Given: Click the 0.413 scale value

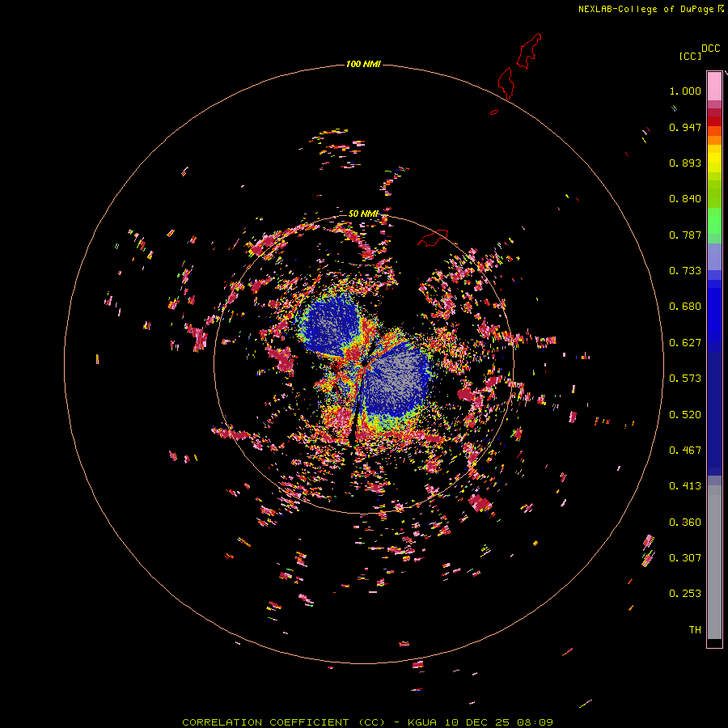Looking at the screenshot, I should click(685, 486).
